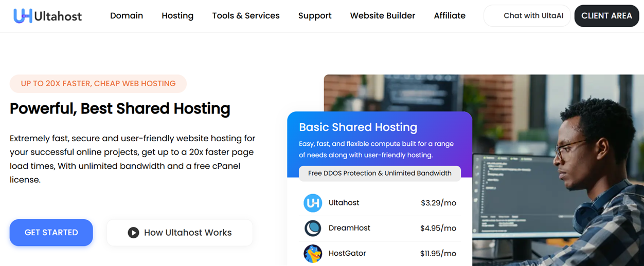Image resolution: width=644 pixels, height=266 pixels.
Task: Open the Support menu
Action: click(315, 16)
